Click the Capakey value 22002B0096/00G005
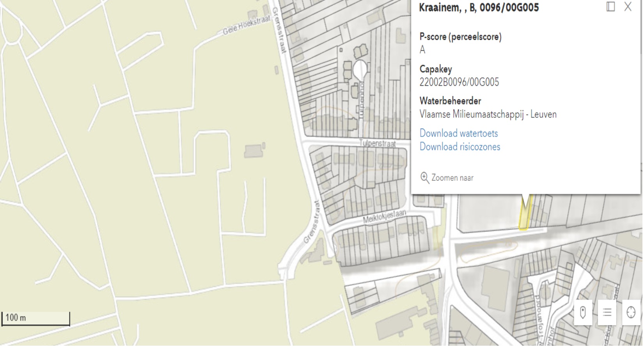The height and width of the screenshot is (350, 644). (x=459, y=82)
